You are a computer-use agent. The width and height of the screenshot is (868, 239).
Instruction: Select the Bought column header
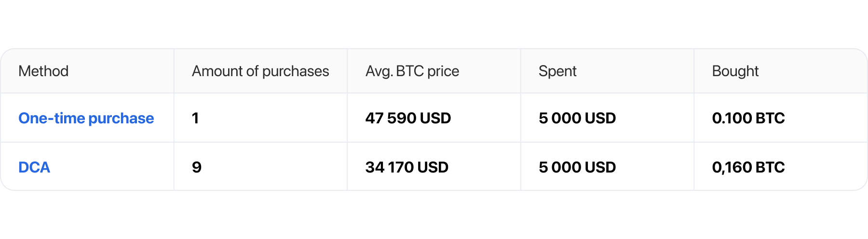click(x=735, y=71)
